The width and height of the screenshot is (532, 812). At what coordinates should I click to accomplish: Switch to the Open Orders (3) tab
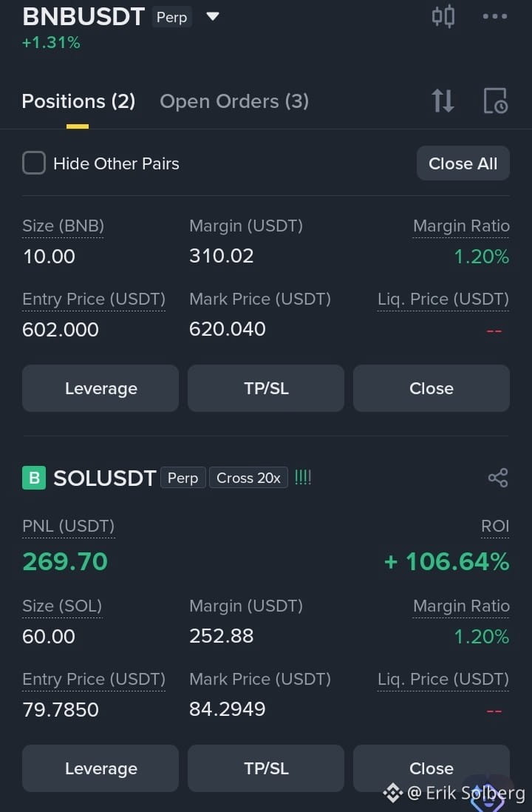[234, 101]
